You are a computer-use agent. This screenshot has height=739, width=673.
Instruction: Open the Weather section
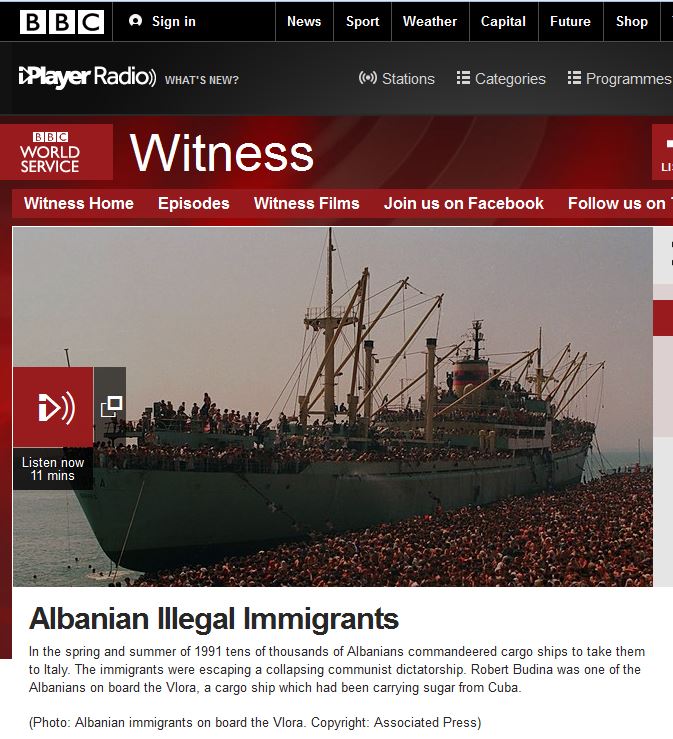point(430,21)
